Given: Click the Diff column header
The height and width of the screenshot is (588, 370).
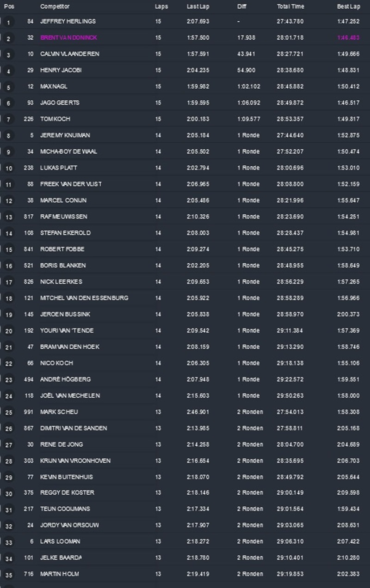Looking at the screenshot, I should (x=242, y=7).
